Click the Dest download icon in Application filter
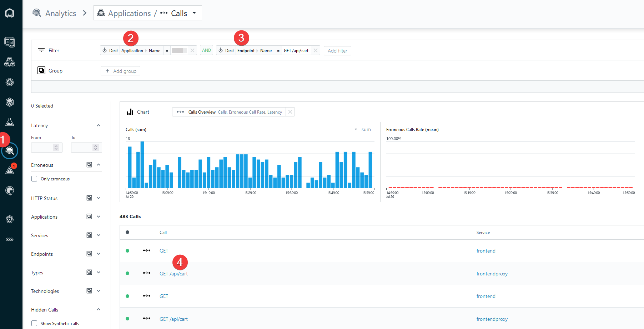This screenshot has height=329, width=644. (105, 50)
